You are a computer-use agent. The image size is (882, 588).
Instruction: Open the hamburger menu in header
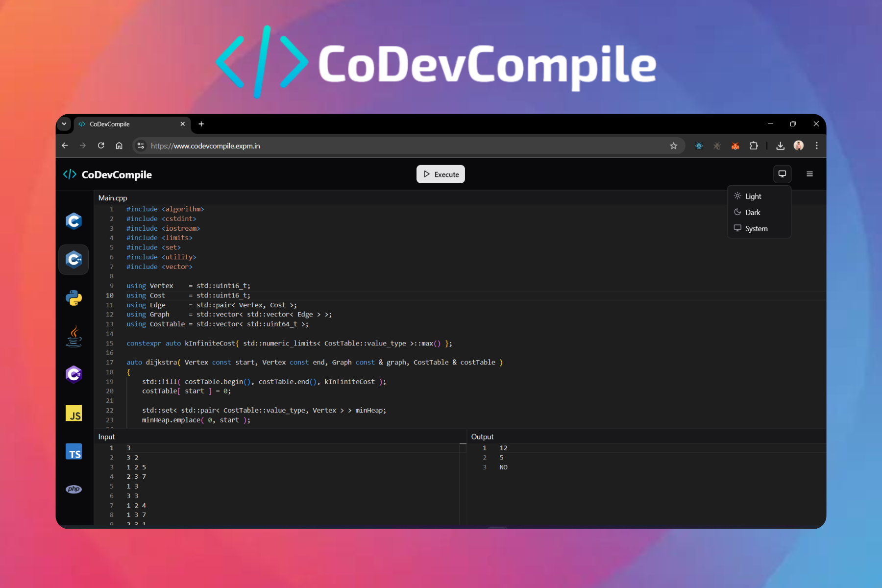(809, 174)
